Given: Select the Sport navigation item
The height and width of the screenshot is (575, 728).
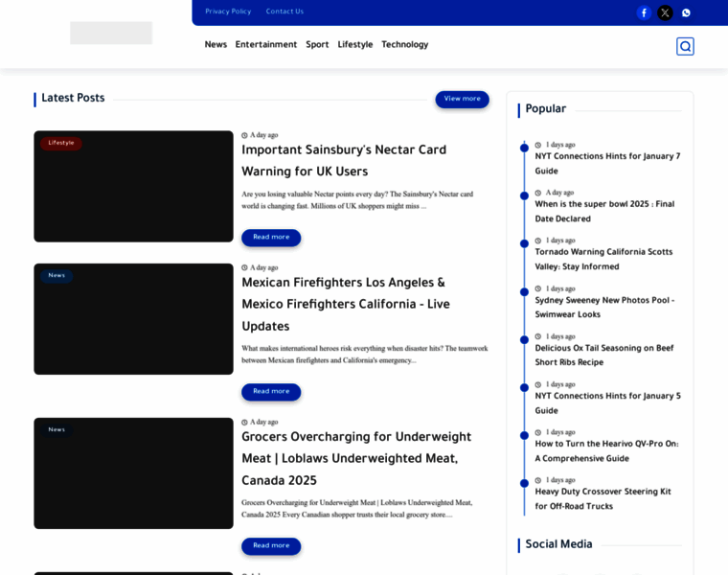Looking at the screenshot, I should tap(317, 45).
